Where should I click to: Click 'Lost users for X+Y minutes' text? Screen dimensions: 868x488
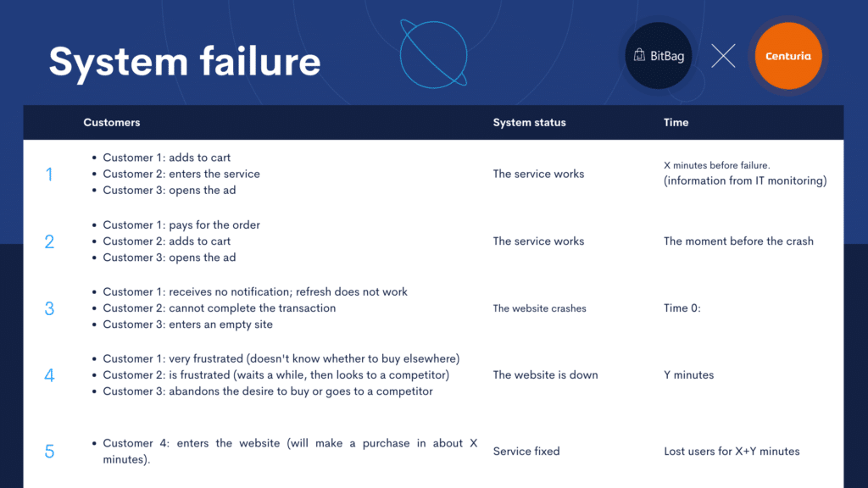732,452
